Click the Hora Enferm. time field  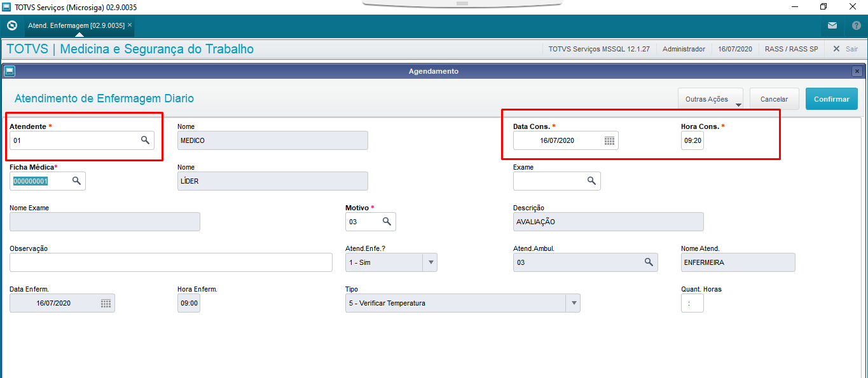pos(189,303)
